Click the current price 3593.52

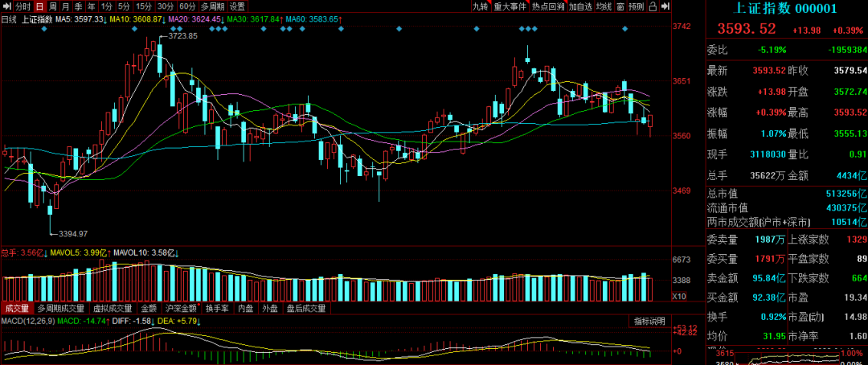(x=747, y=29)
